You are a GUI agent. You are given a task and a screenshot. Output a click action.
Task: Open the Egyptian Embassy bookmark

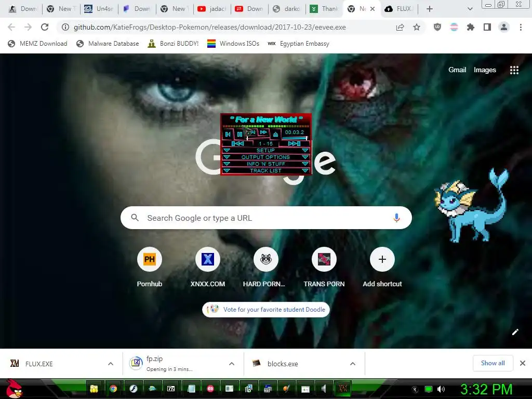pyautogui.click(x=298, y=44)
